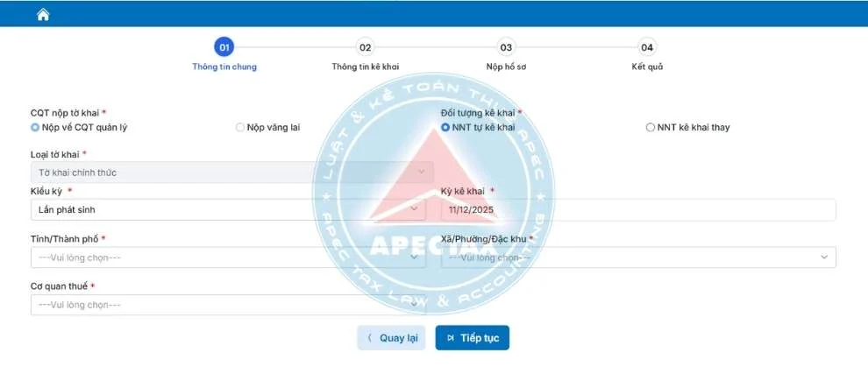Select step 01 circle
The width and height of the screenshot is (868, 388).
tap(224, 47)
